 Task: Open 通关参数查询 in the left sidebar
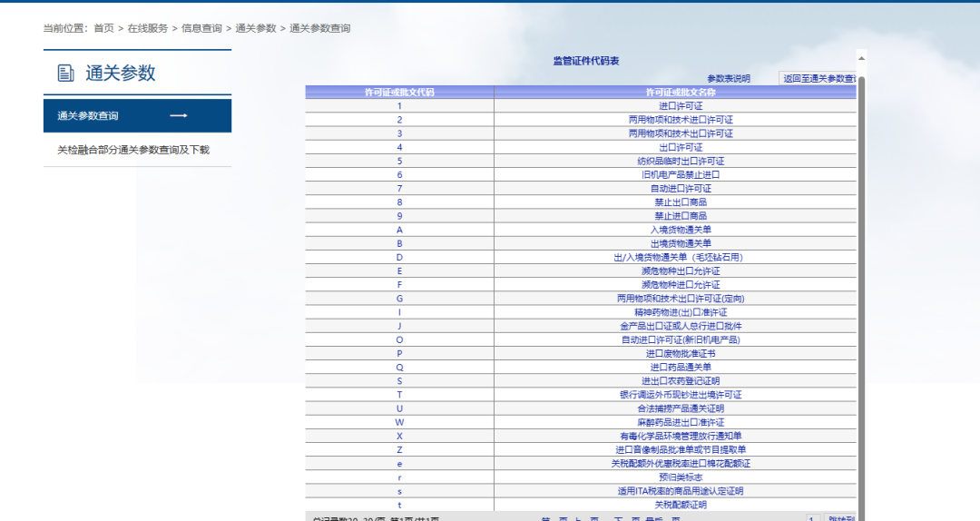pyautogui.click(x=88, y=115)
